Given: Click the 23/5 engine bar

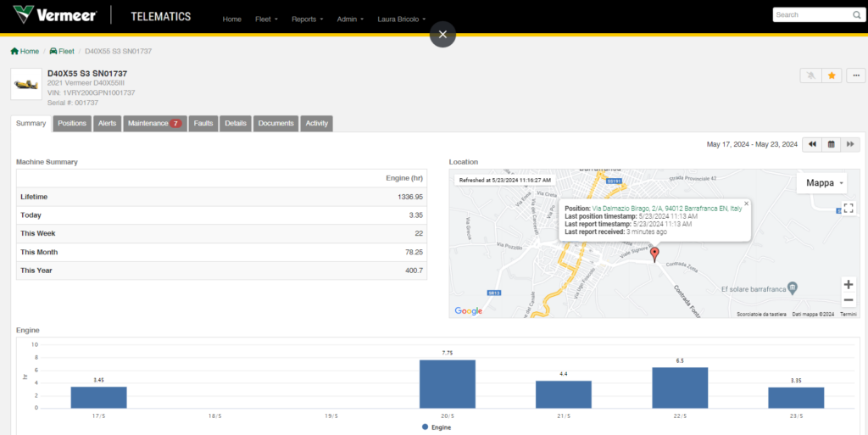Looking at the screenshot, I should click(x=796, y=398).
